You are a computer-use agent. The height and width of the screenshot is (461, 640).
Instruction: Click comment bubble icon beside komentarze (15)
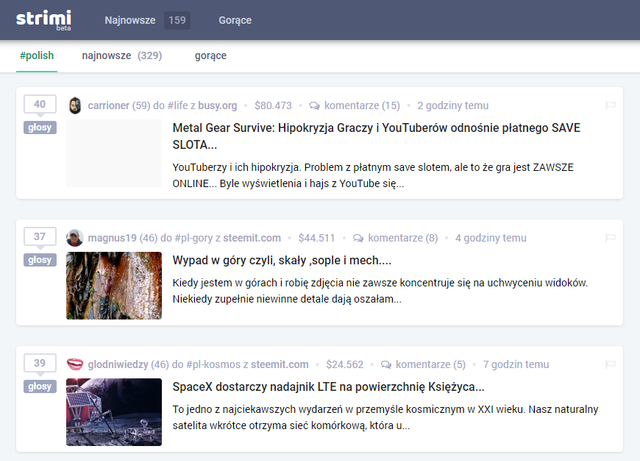click(314, 106)
